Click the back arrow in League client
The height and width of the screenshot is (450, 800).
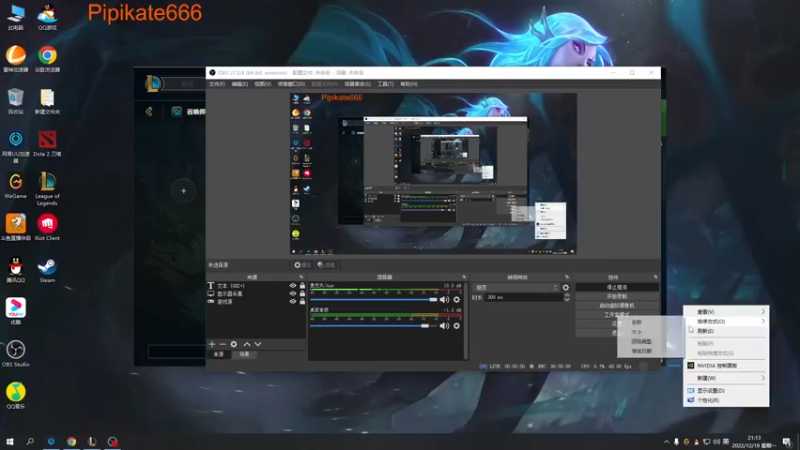coord(149,111)
